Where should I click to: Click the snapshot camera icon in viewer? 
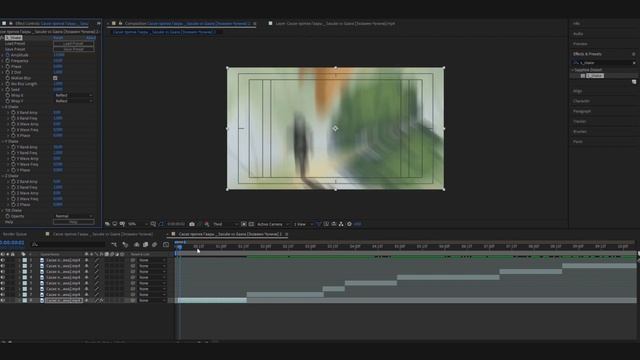click(x=192, y=224)
